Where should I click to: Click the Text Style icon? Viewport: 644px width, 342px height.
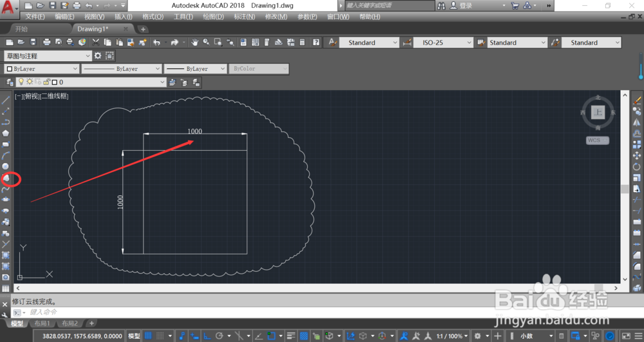tap(332, 43)
